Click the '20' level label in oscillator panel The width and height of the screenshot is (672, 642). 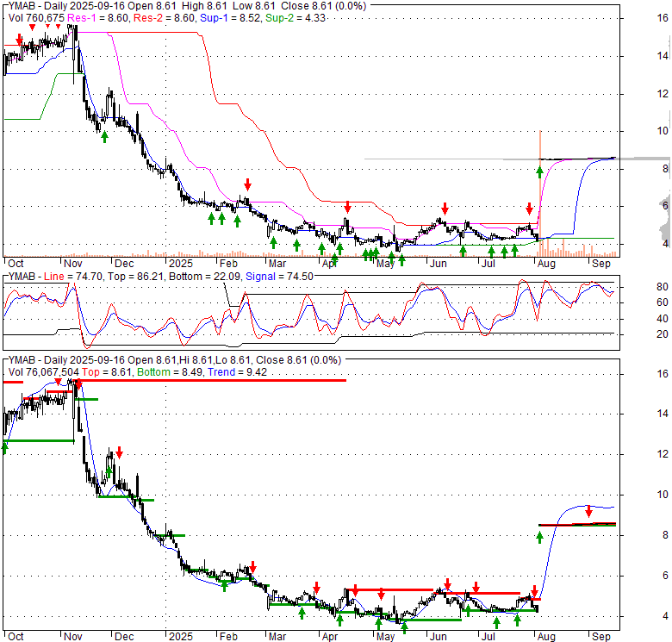click(x=663, y=334)
